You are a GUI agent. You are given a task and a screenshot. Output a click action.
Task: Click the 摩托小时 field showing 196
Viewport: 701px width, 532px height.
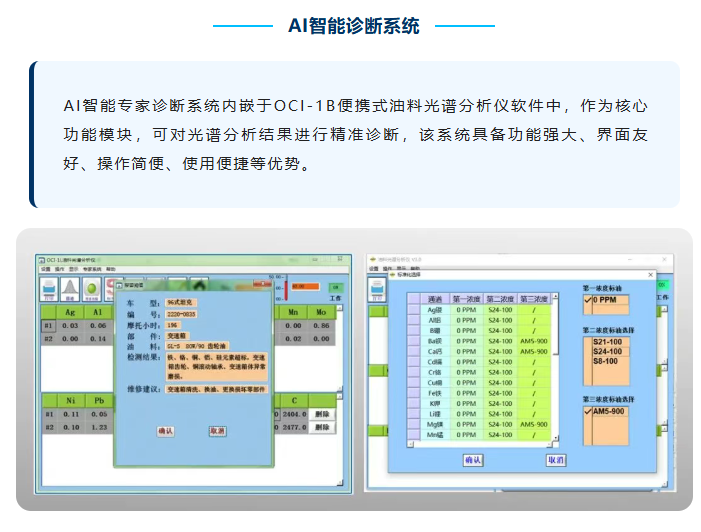tap(173, 325)
